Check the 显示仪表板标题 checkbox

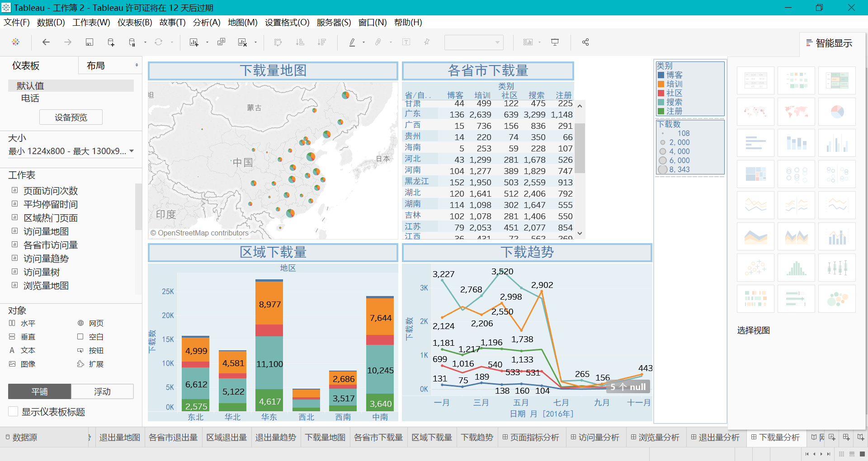pyautogui.click(x=13, y=412)
